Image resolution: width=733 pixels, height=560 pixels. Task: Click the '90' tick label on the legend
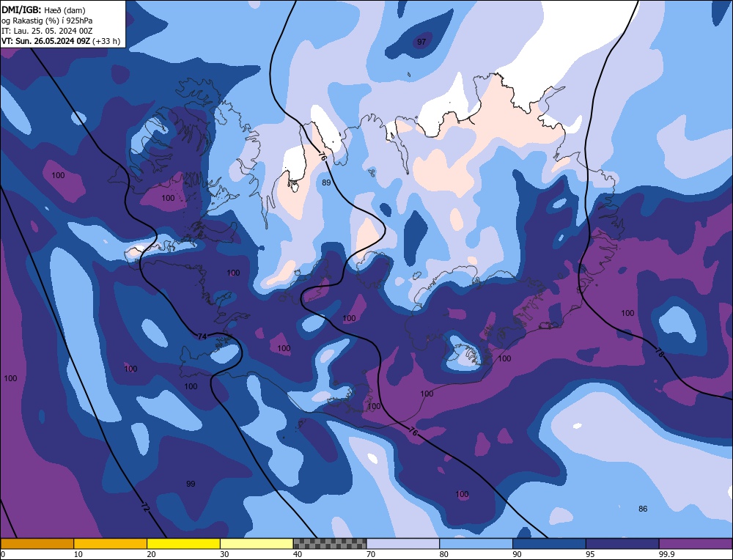[x=517, y=554]
